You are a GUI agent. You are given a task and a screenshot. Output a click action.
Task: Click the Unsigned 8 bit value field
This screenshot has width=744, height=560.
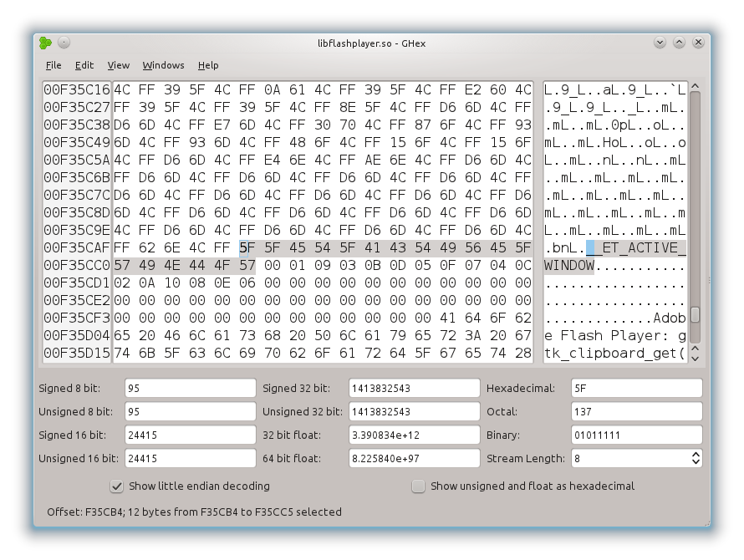tap(191, 411)
